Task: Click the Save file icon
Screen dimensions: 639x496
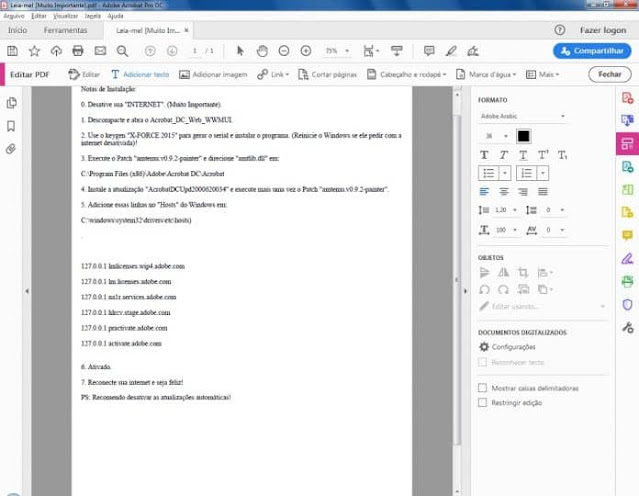Action: coord(12,51)
